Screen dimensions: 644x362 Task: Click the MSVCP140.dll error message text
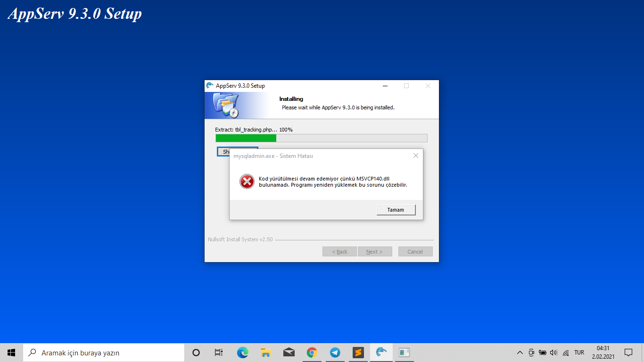click(x=333, y=181)
